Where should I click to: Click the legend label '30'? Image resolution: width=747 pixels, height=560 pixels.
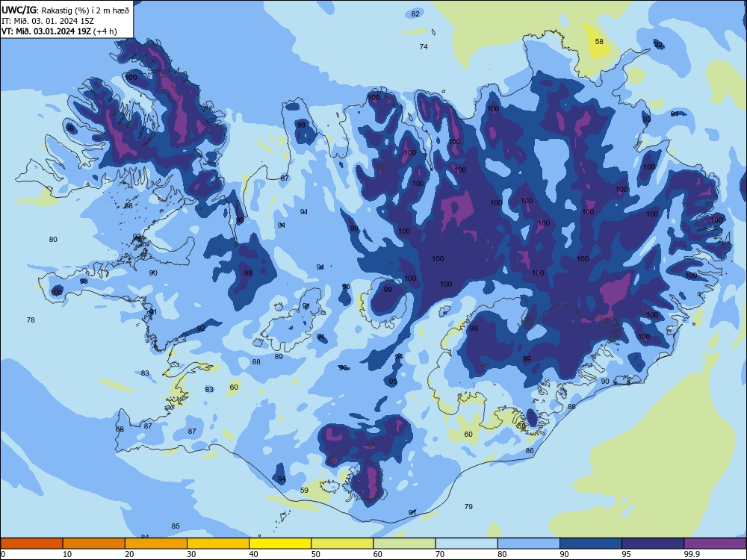pos(191,554)
